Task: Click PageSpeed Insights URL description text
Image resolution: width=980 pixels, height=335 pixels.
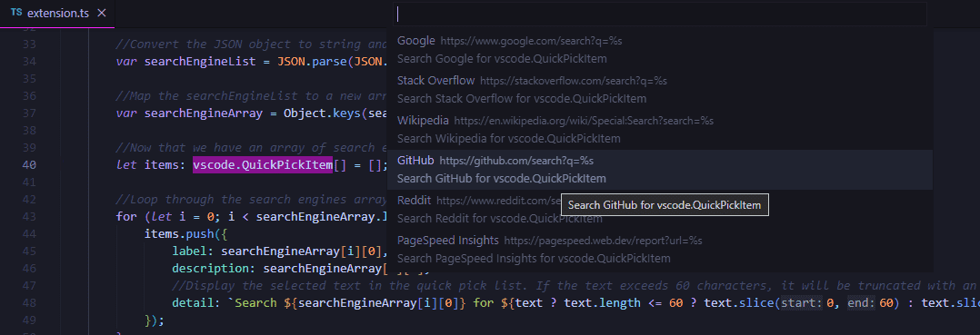Action: click(603, 241)
